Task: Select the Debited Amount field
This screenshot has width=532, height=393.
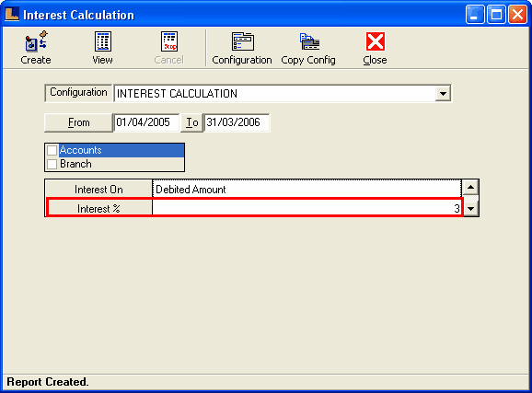Action: pos(306,189)
